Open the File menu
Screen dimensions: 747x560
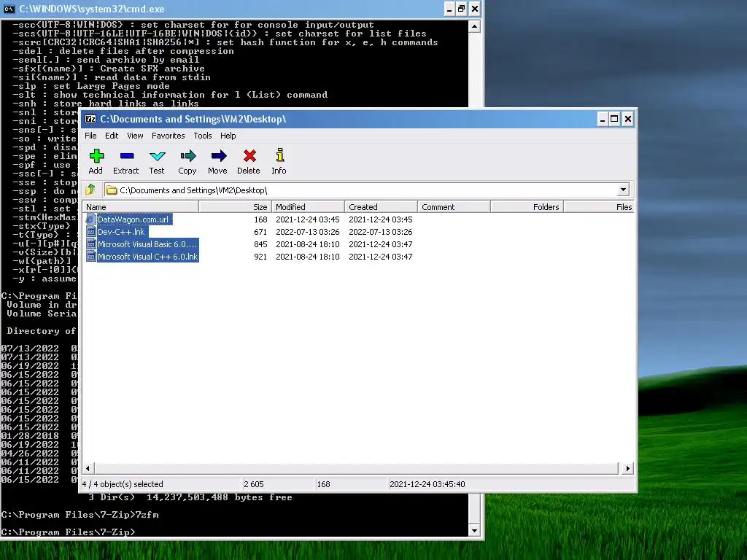tap(90, 136)
